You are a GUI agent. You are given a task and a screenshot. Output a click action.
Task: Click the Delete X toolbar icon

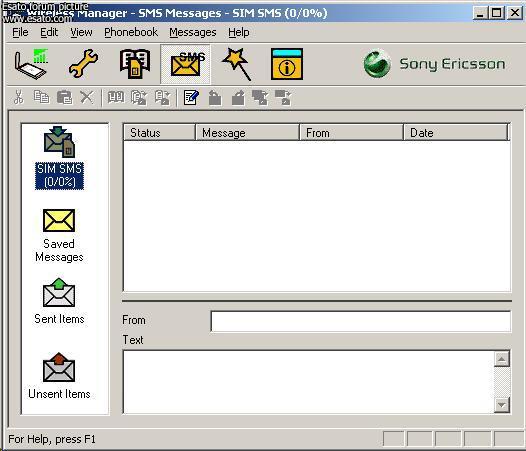point(87,98)
